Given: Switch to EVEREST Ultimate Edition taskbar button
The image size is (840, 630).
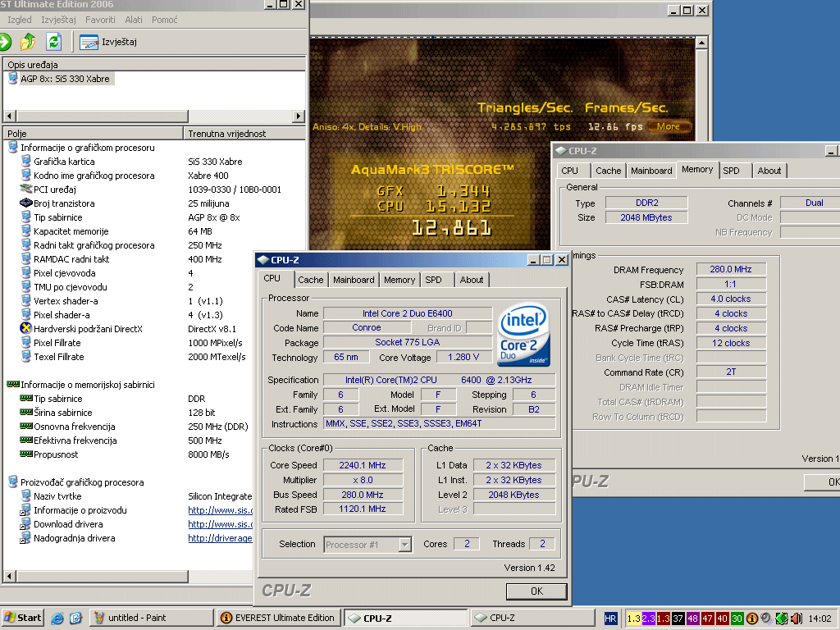Looking at the screenshot, I should coord(279,618).
